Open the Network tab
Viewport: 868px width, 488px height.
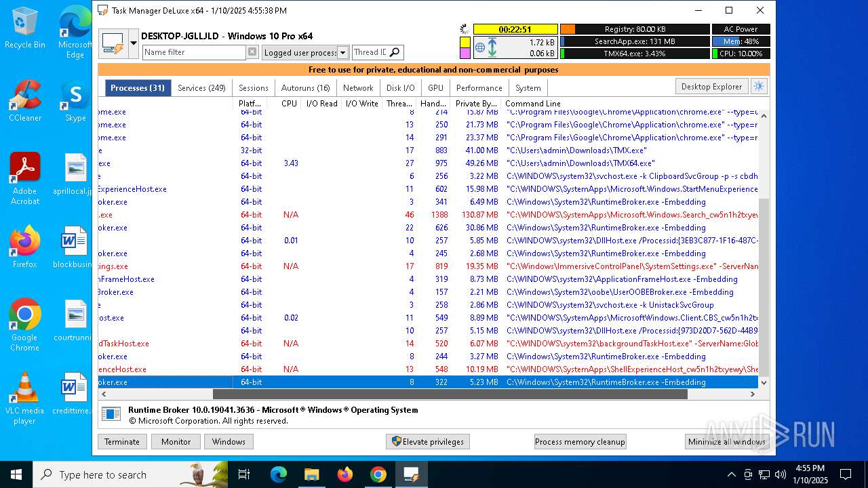coord(358,87)
